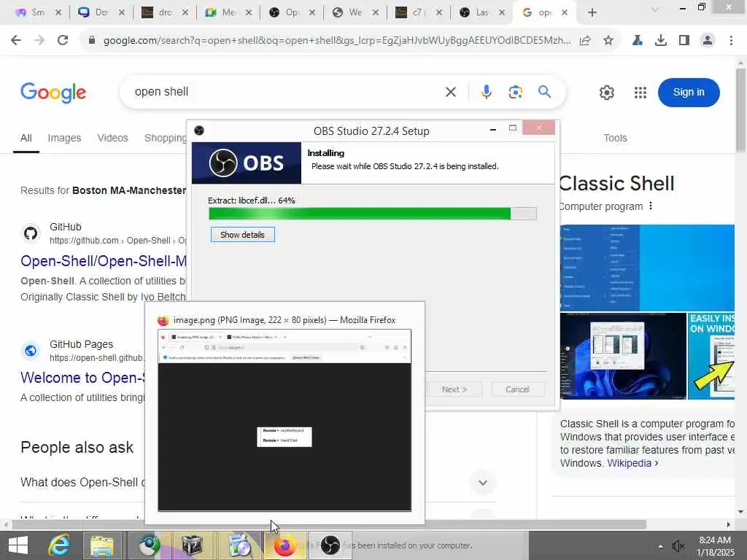
Task: Launch Internet Explorer from taskbar
Action: pyautogui.click(x=59, y=545)
